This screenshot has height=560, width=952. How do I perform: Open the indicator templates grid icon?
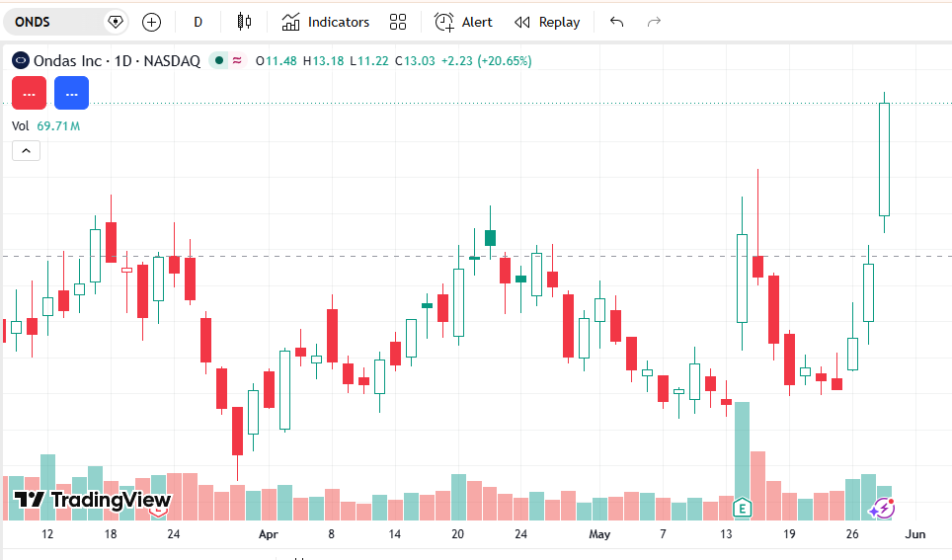pos(398,23)
